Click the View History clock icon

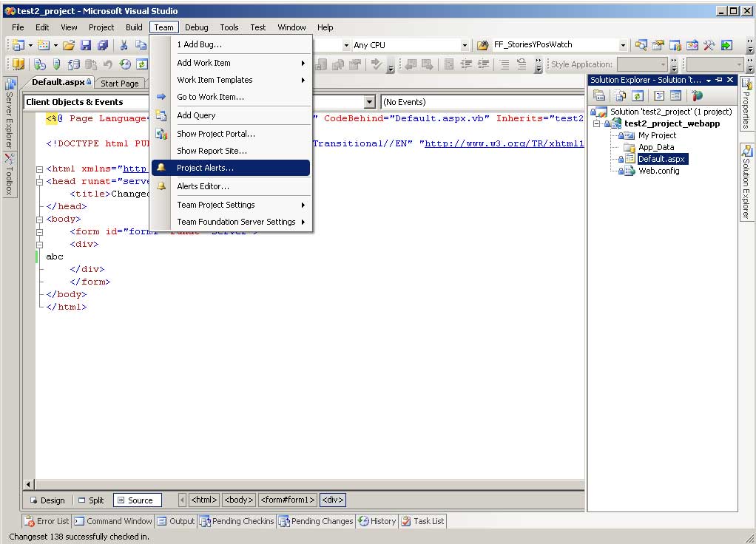tap(125, 64)
